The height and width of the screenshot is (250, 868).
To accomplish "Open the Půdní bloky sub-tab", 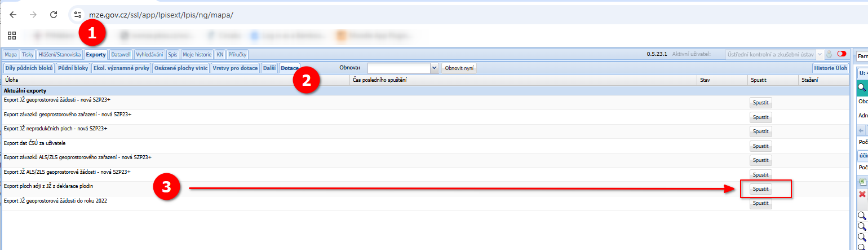I will (x=73, y=68).
